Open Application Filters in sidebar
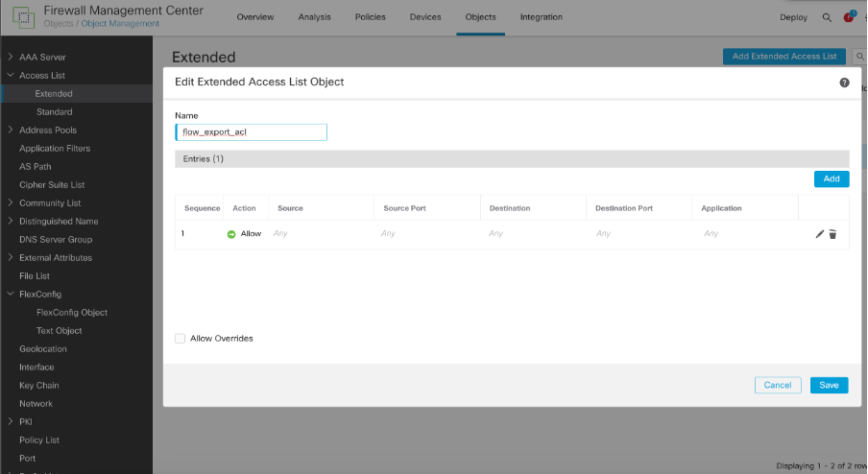Viewport: 868px width, 474px height. (x=55, y=148)
